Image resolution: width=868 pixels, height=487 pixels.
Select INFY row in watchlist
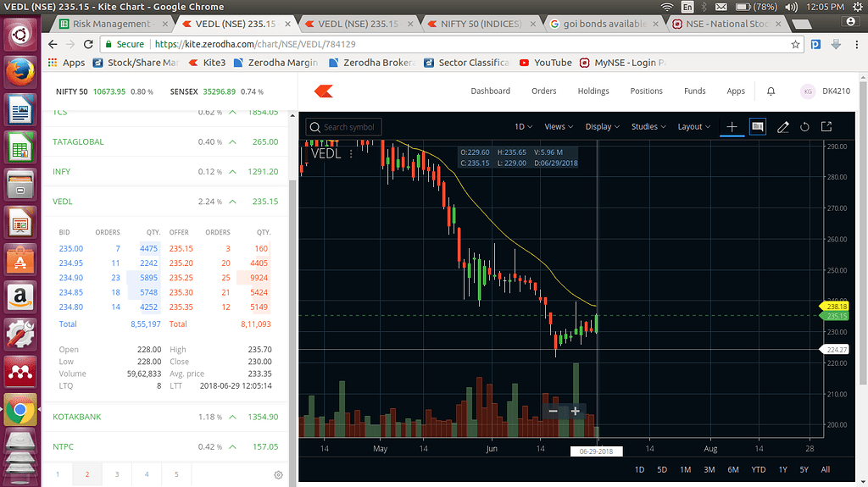point(165,172)
